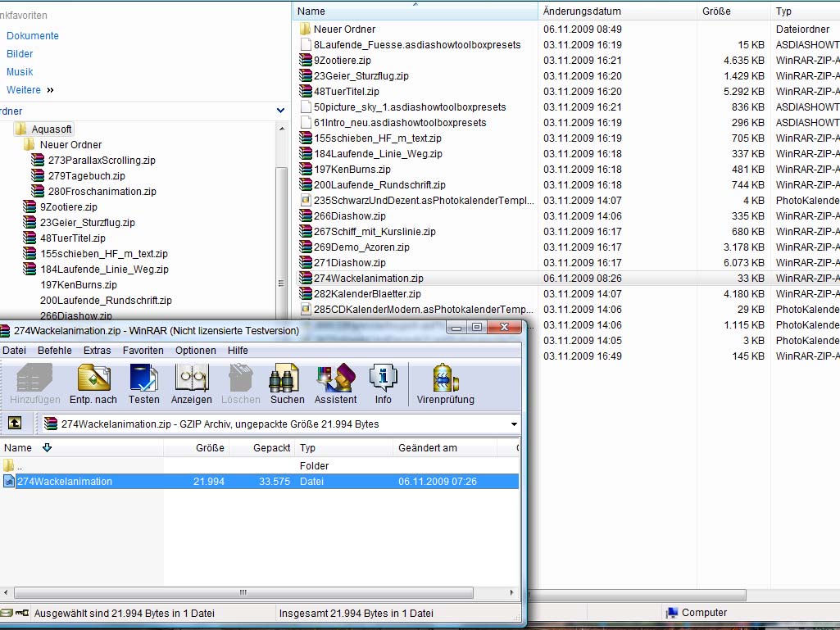
Task: Click the Testen archive test icon
Action: click(143, 379)
